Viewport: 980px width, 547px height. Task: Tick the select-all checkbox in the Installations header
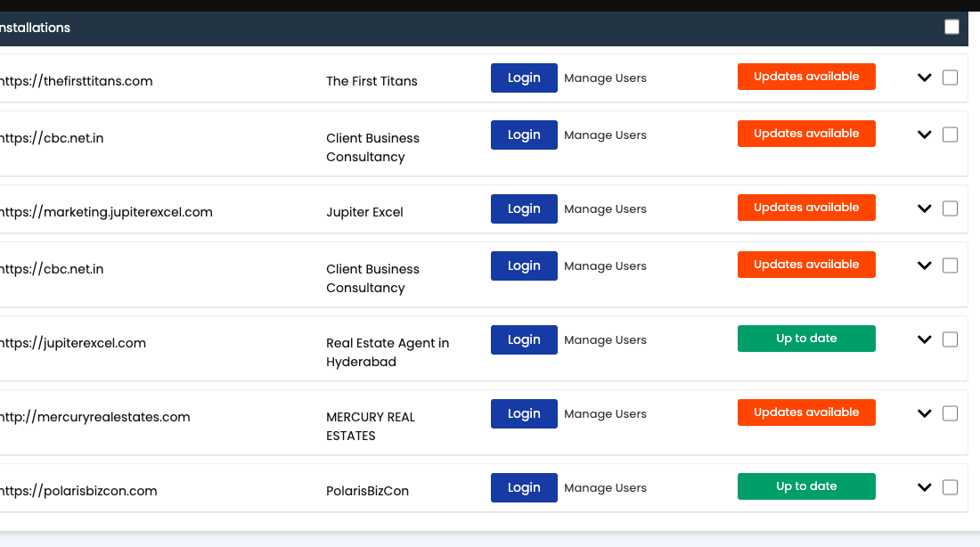pyautogui.click(x=951, y=27)
